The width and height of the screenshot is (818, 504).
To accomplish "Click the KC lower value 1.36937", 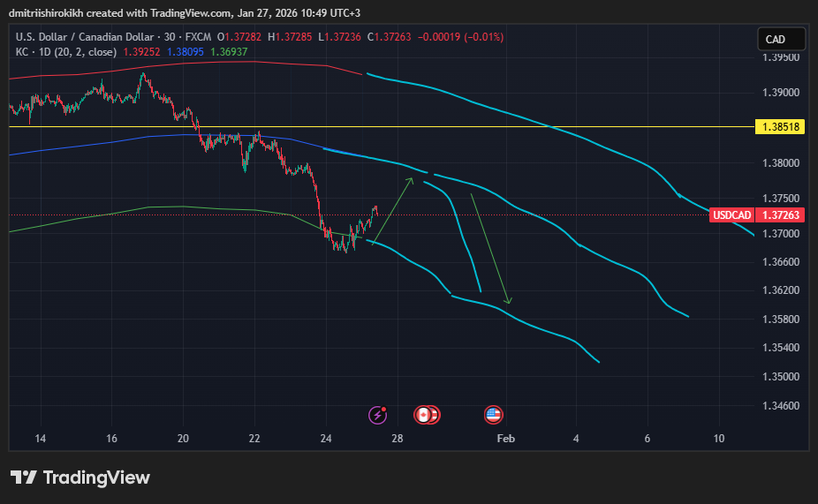I will [x=229, y=51].
